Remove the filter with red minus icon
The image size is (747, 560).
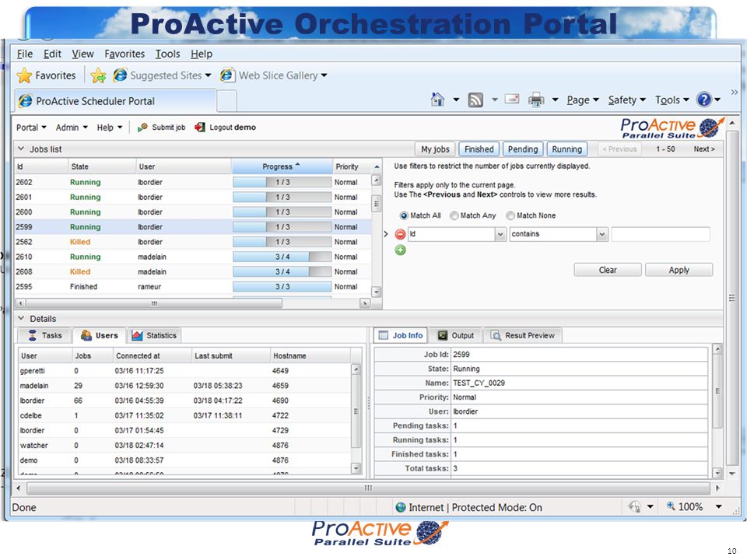click(400, 234)
